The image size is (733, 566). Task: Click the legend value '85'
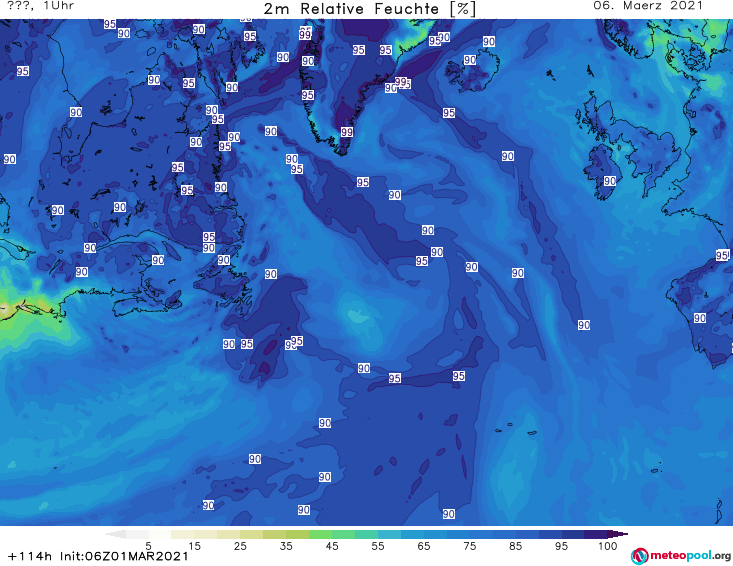[x=516, y=546]
